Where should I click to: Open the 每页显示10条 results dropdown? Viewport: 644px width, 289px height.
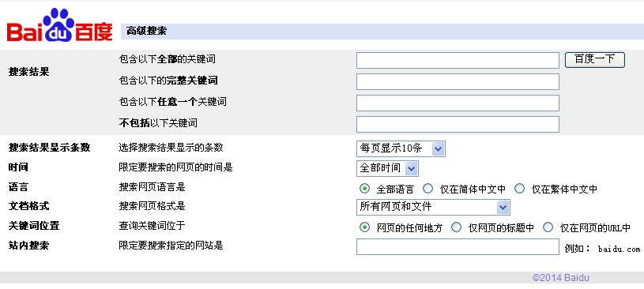pos(401,148)
